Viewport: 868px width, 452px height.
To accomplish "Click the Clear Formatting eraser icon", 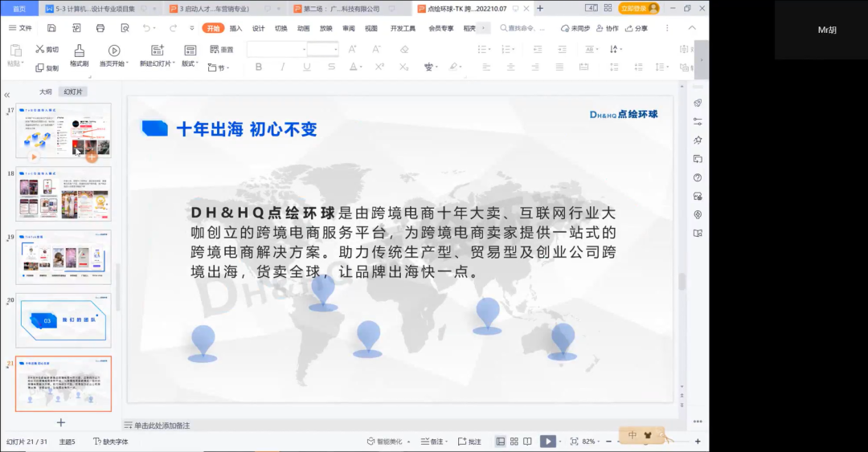I will [x=404, y=49].
